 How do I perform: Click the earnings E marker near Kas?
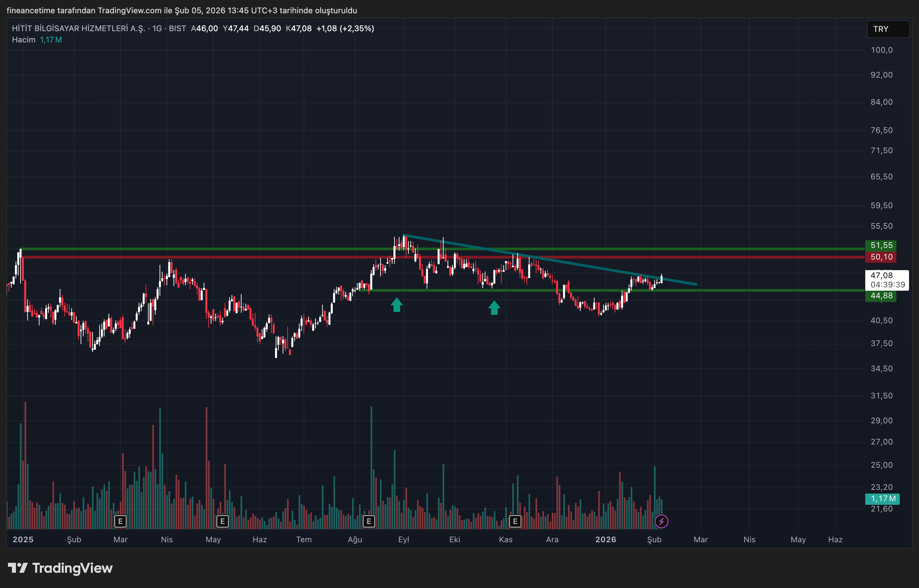[x=515, y=521]
